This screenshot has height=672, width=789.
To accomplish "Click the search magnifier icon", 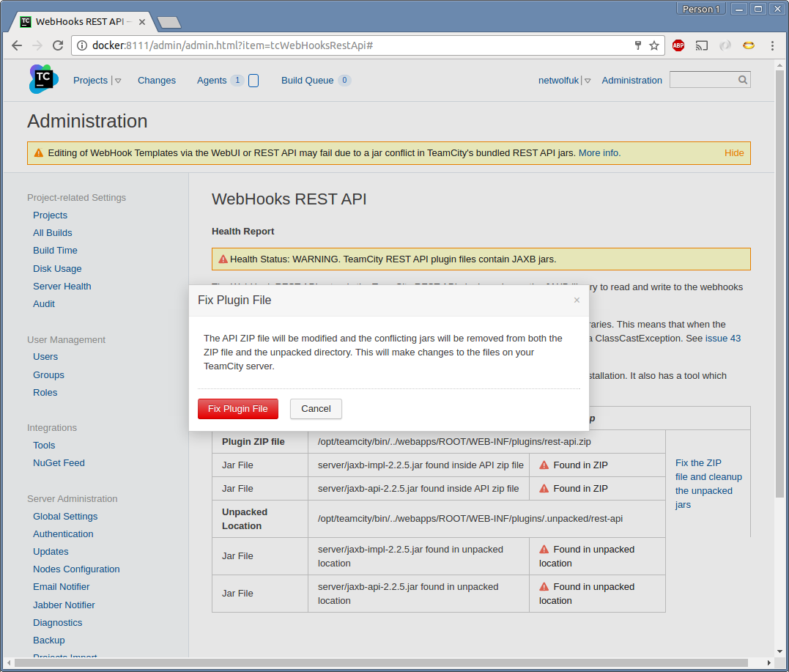I will 743,80.
